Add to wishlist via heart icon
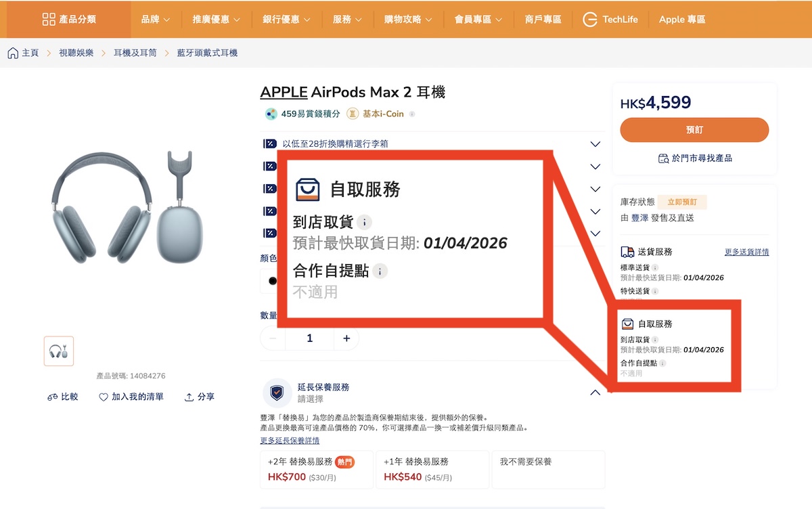 coord(104,397)
